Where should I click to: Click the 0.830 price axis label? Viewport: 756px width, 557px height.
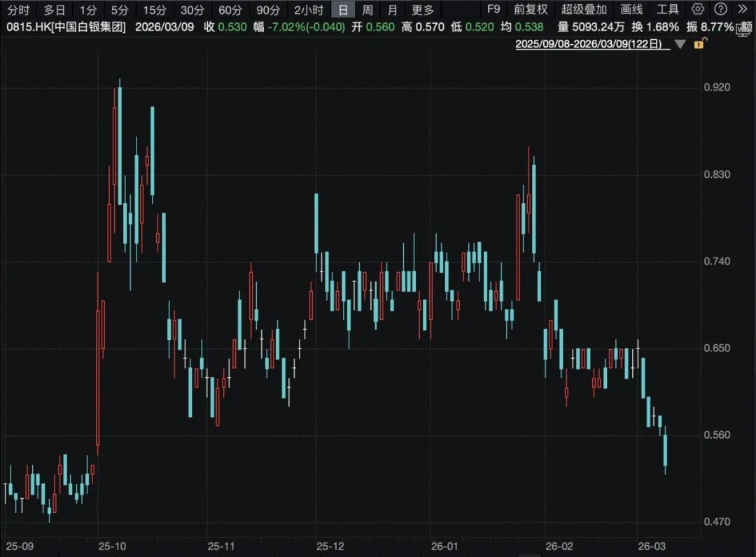pos(717,174)
